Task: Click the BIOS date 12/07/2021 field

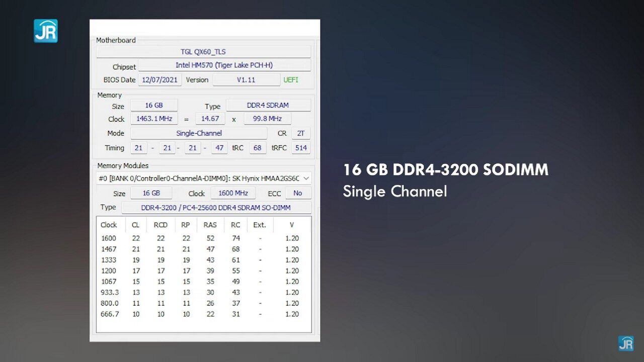Action: point(160,80)
